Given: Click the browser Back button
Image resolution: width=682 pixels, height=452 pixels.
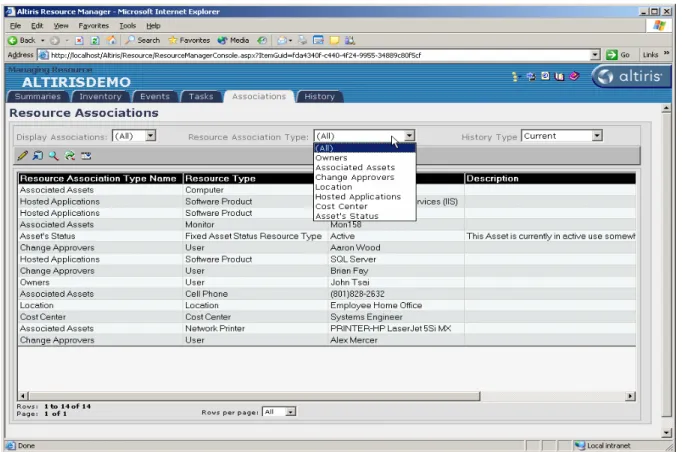Looking at the screenshot, I should pos(22,40).
